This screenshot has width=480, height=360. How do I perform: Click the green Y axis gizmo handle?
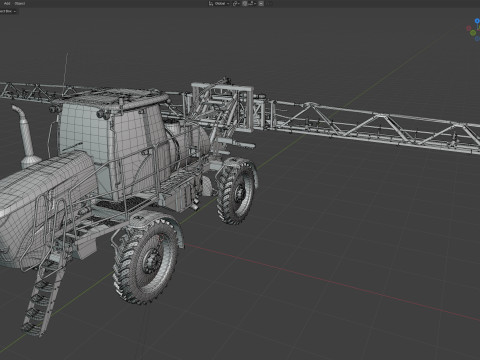point(473,33)
